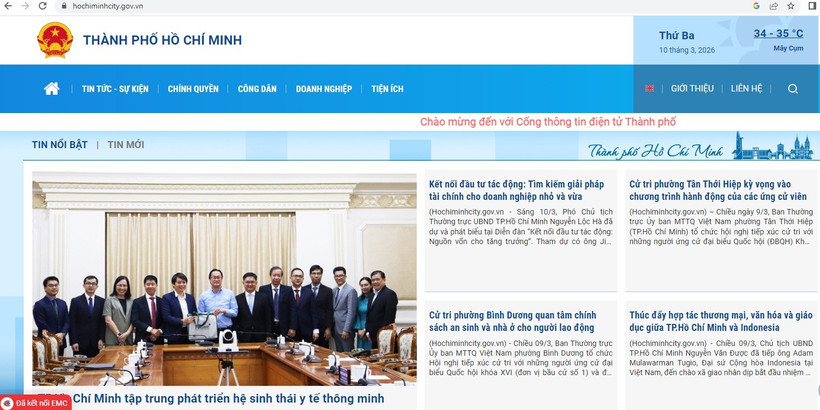Reload the page with the refresh icon
Image resolution: width=820 pixels, height=410 pixels.
[42, 6]
